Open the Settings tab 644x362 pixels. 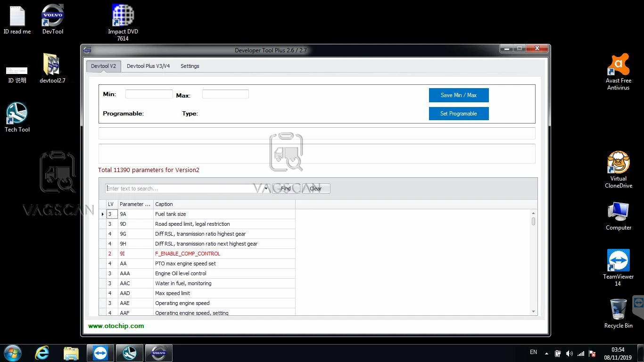pos(190,66)
